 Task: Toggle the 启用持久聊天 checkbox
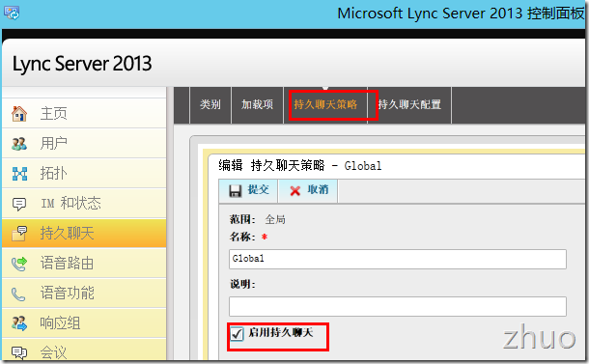coord(237,333)
